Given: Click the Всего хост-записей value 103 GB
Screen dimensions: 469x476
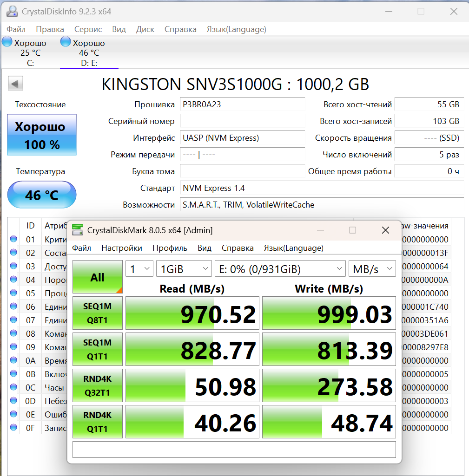Looking at the screenshot, I should tap(429, 121).
